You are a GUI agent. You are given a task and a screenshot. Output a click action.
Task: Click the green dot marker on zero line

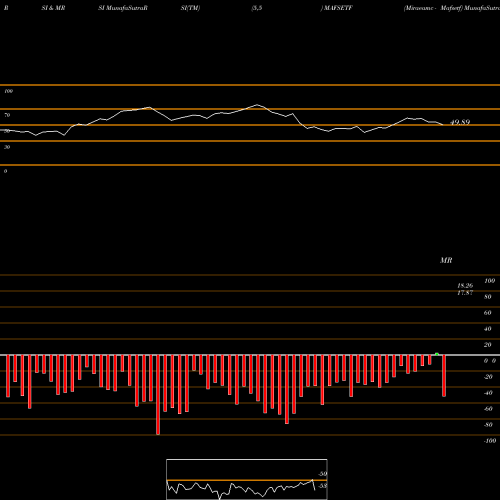pyautogui.click(x=437, y=354)
